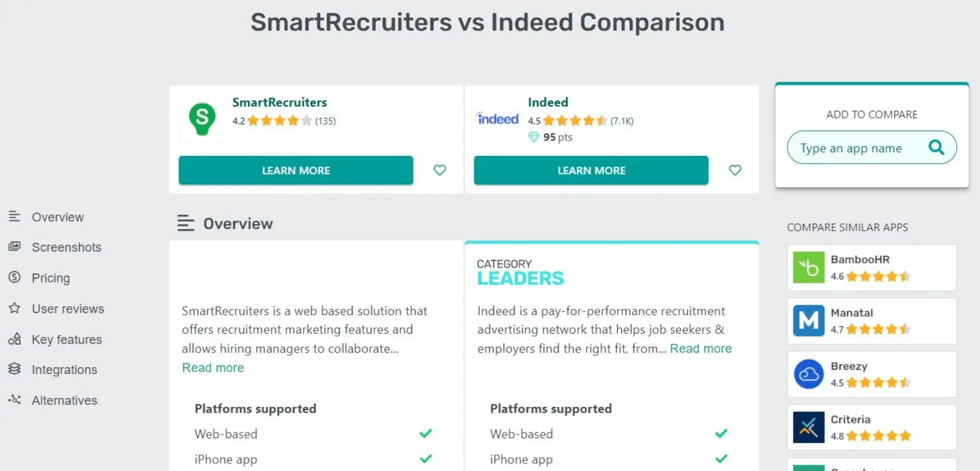
Task: Open Criteria app logo
Action: [x=808, y=428]
